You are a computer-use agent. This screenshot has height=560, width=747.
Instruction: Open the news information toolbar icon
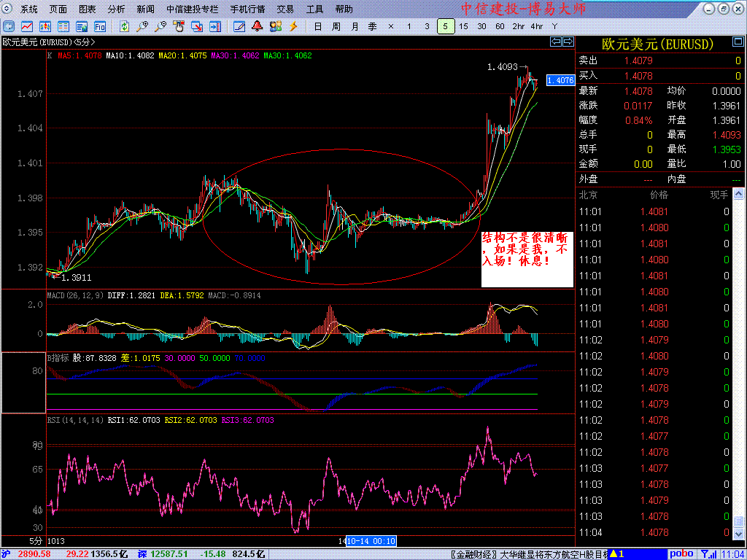click(82, 26)
